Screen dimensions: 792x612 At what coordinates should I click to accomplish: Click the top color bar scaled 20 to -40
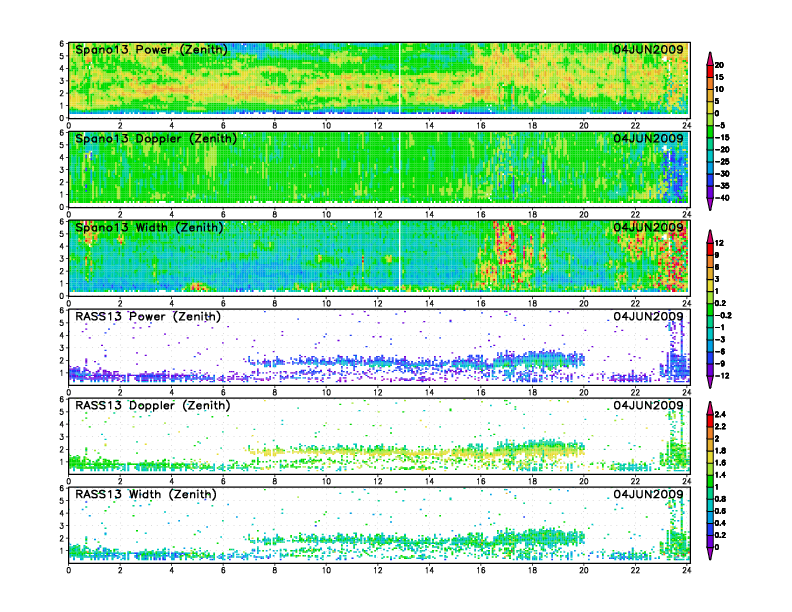(710, 131)
